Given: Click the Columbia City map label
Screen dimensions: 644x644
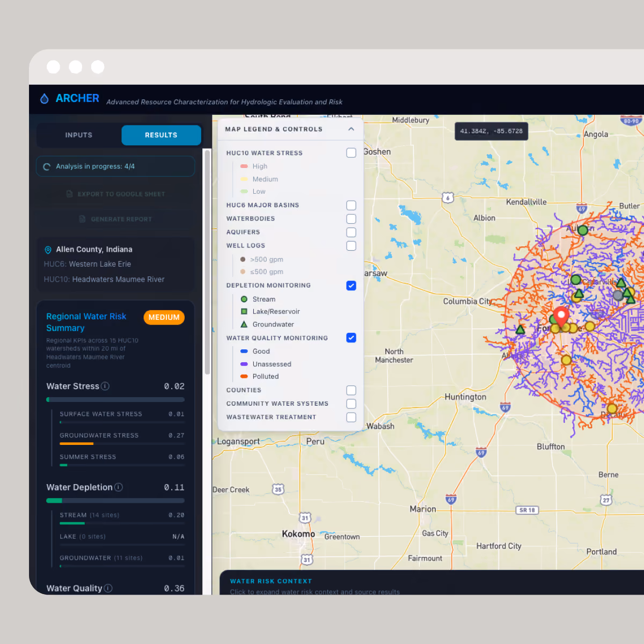Looking at the screenshot, I should (467, 302).
